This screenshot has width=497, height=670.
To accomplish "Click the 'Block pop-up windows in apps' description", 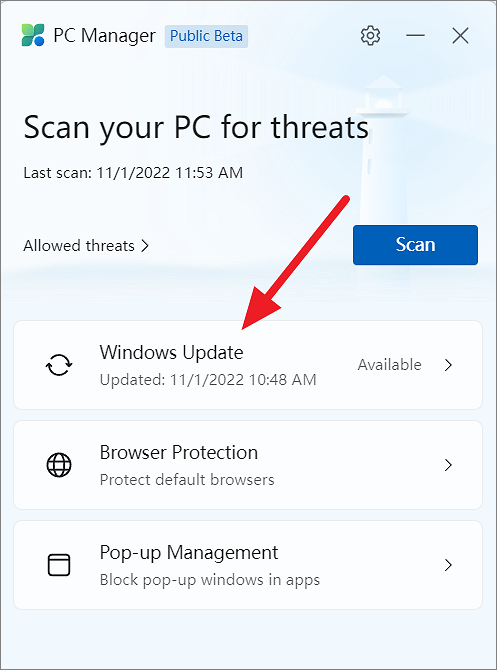I will pos(209,580).
